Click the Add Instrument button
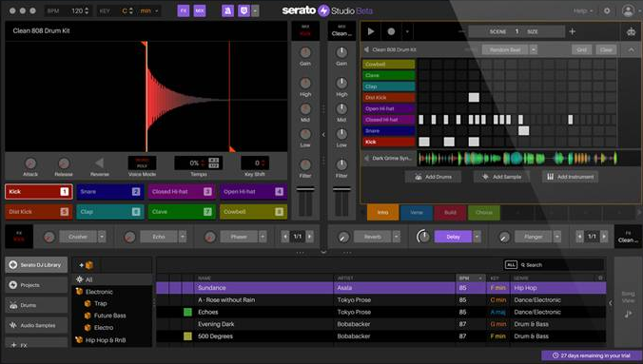Screen dimensions: 643x364 pyautogui.click(x=570, y=177)
